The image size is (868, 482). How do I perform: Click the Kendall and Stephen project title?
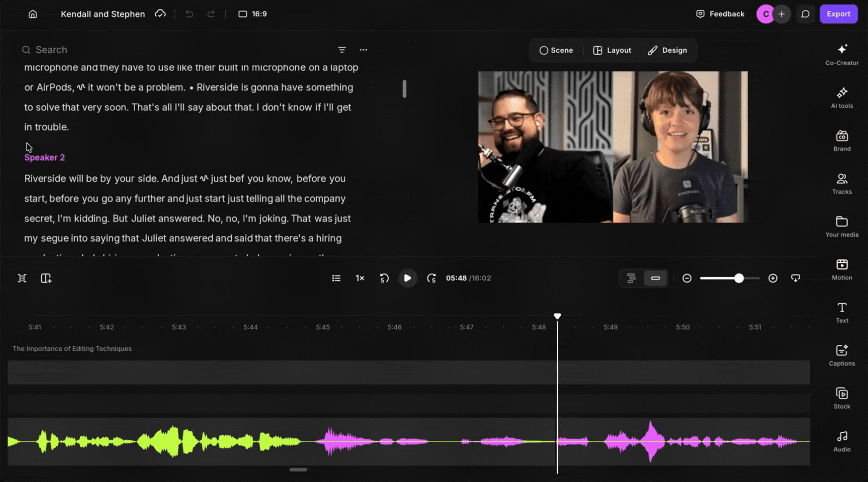[x=103, y=14]
